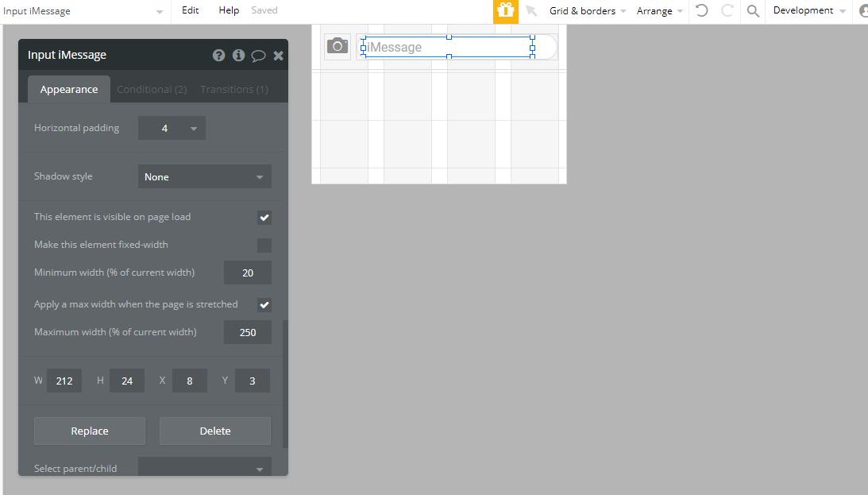Screen dimensions: 868x495
Task: Switch to the Appearance tab
Action: [68, 89]
